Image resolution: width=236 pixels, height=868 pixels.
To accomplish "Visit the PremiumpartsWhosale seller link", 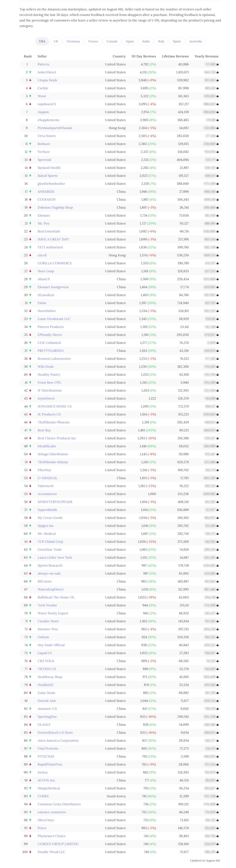I will (x=55, y=128).
